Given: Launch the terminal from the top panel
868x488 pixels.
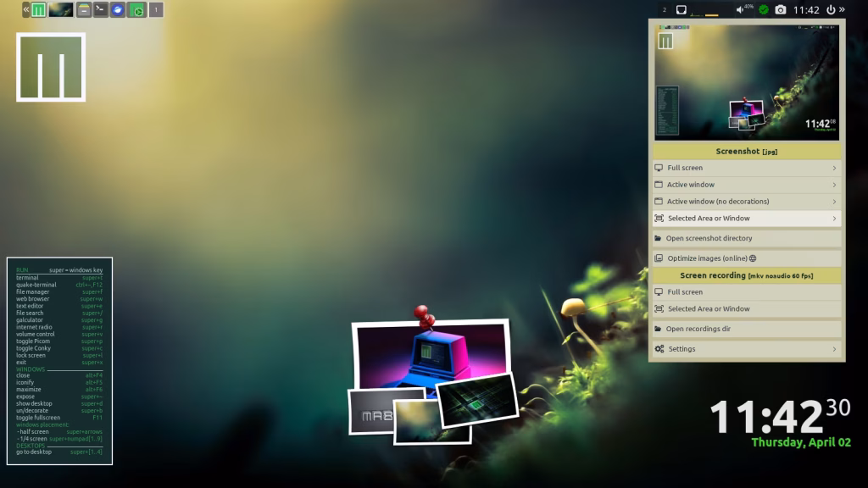Looking at the screenshot, I should pos(100,10).
